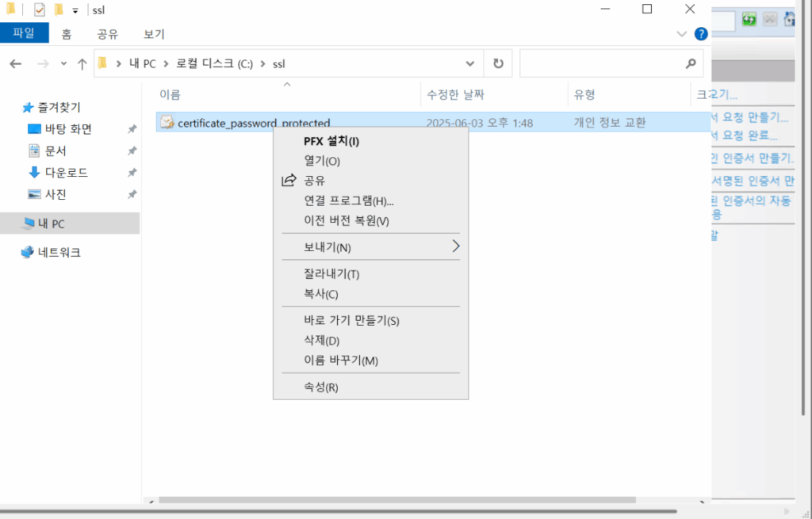The image size is (812, 519).
Task: Click the green refresh icon at top right
Action: click(749, 18)
